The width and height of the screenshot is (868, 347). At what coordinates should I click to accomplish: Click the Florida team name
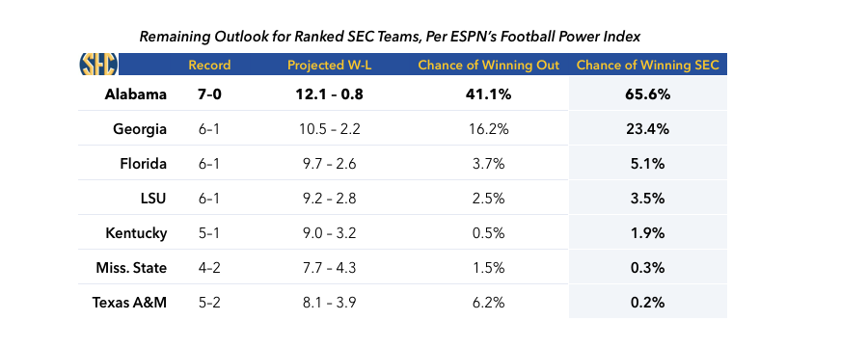click(143, 164)
